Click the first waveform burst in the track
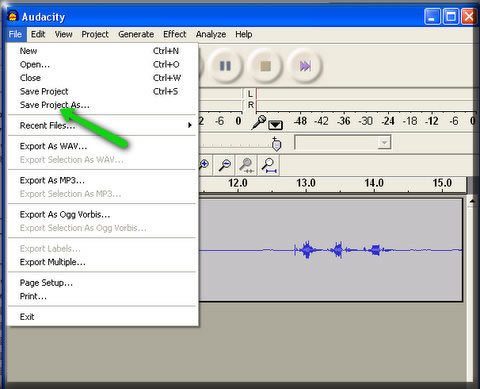Viewport: 480px width, 389px height. 306,250
